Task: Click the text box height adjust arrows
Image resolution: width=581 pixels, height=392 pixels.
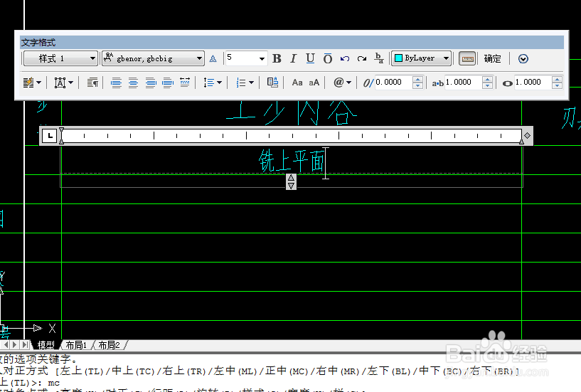Action: click(x=292, y=181)
